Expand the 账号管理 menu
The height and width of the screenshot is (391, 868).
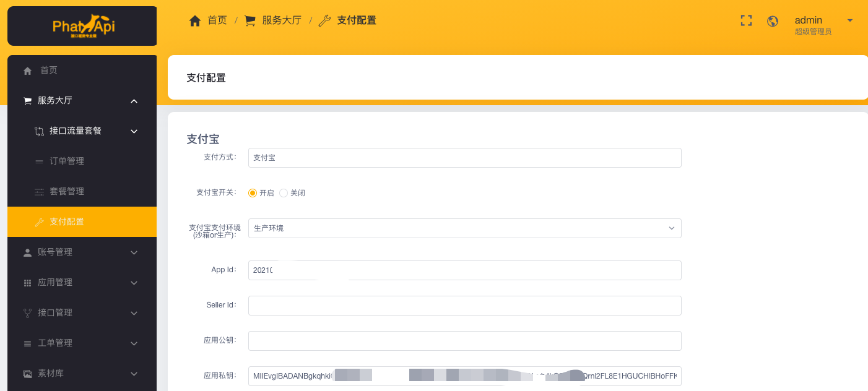pos(82,252)
